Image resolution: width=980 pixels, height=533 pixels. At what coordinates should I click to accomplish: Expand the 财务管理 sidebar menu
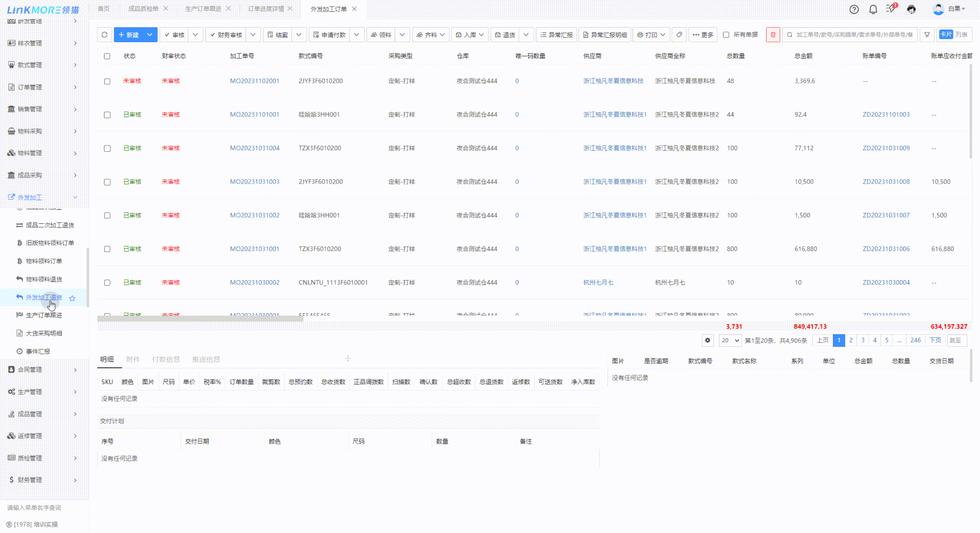(43, 480)
